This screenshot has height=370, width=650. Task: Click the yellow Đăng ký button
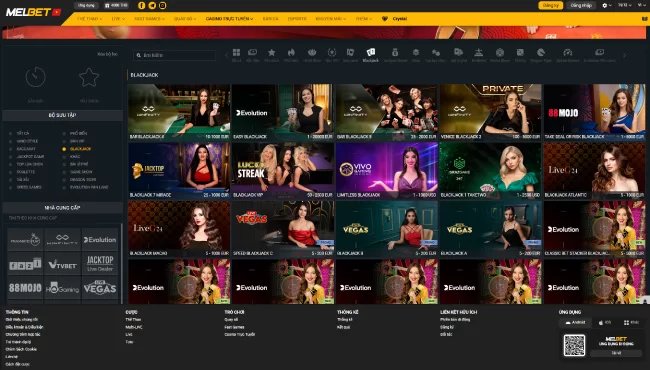(x=551, y=5)
